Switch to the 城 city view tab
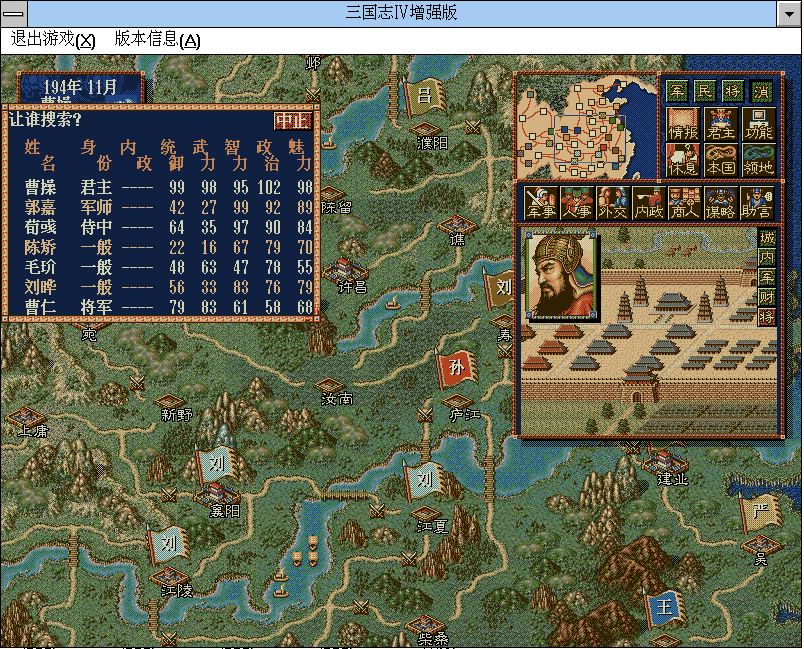 click(767, 237)
